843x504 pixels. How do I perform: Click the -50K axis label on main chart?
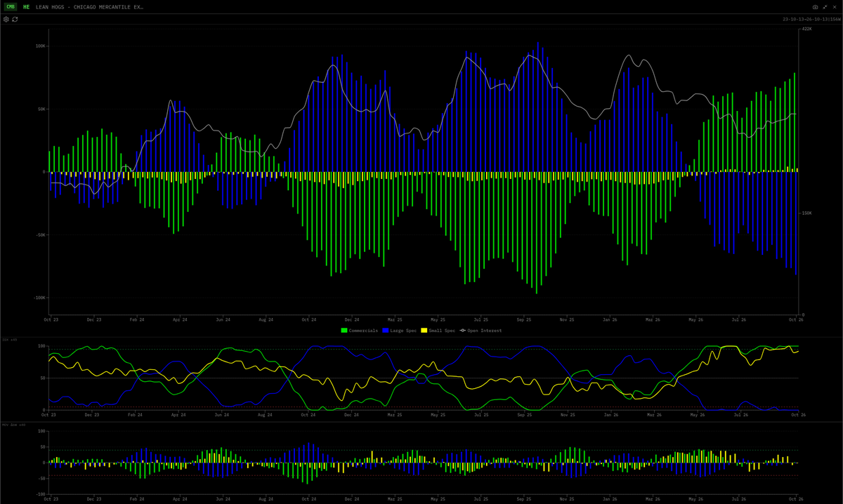[41, 234]
